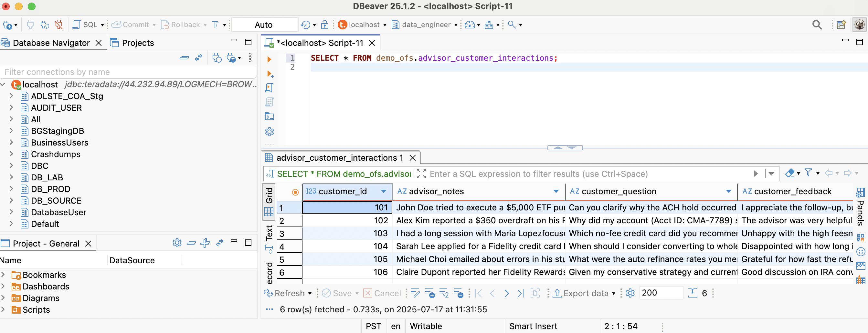This screenshot has height=333, width=868.
Task: Select the Dashboards folder
Action: [40, 287]
